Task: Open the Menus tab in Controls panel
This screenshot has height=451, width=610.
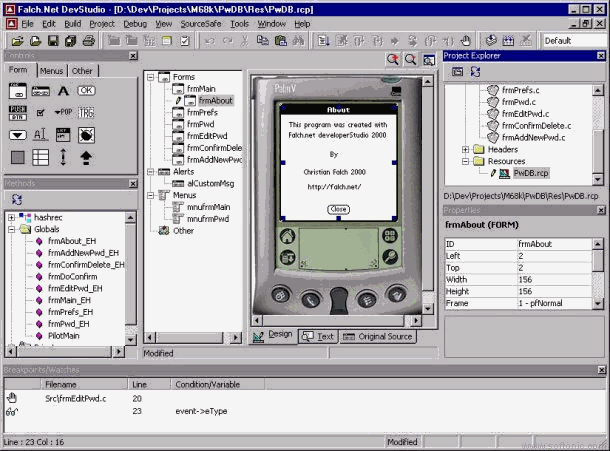Action: (x=52, y=71)
